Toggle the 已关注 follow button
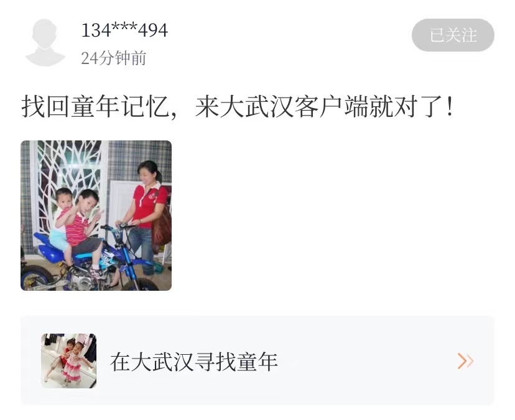The image size is (515, 420). 453,35
